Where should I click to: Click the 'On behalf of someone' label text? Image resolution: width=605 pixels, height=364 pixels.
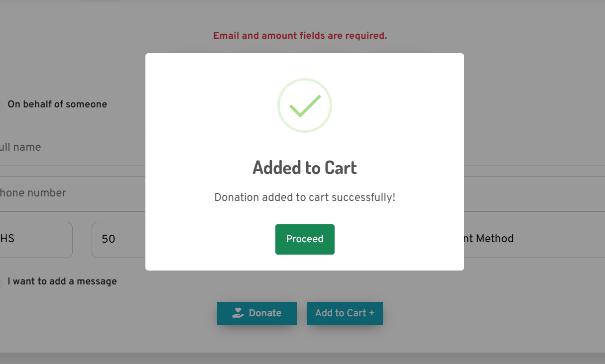(x=57, y=104)
